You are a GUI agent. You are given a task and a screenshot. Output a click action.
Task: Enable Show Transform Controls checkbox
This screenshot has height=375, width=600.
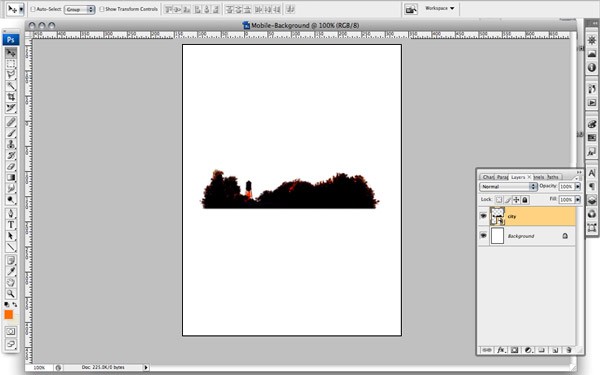tap(102, 9)
